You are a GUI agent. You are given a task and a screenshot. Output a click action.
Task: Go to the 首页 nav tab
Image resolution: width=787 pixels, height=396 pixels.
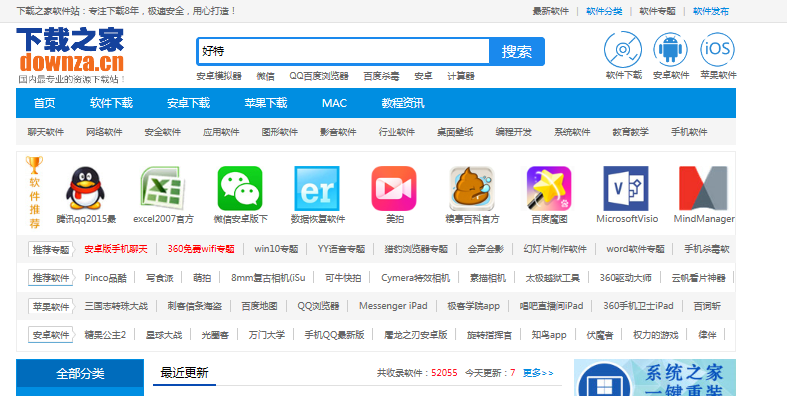pyautogui.click(x=45, y=103)
